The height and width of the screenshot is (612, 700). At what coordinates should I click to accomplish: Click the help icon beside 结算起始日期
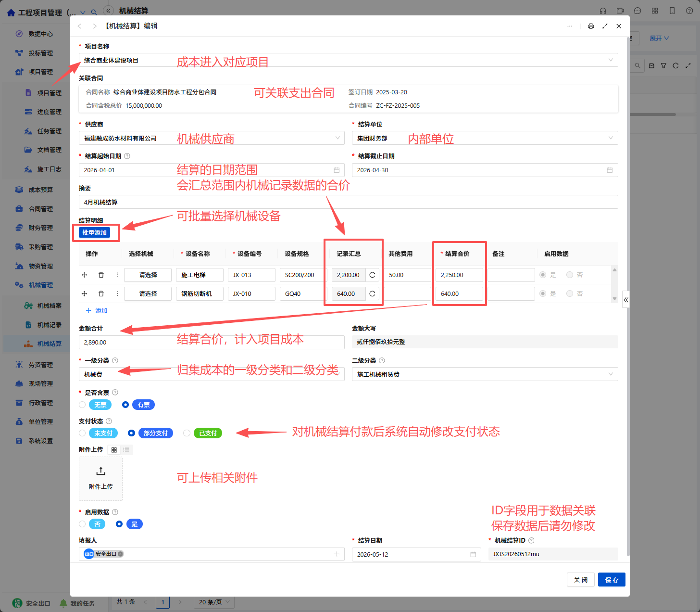coord(127,156)
